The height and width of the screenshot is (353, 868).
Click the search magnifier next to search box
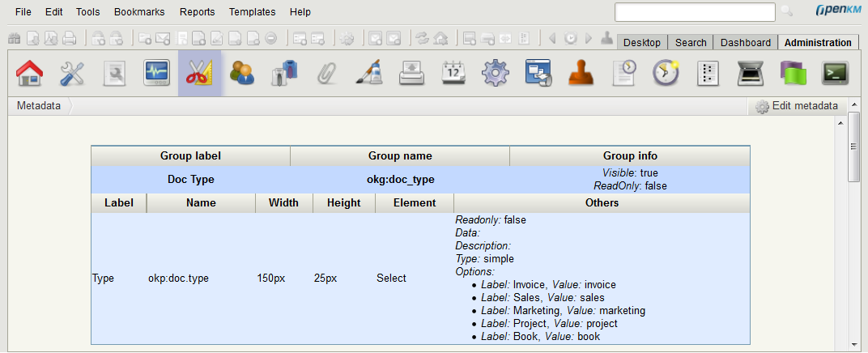click(x=786, y=11)
